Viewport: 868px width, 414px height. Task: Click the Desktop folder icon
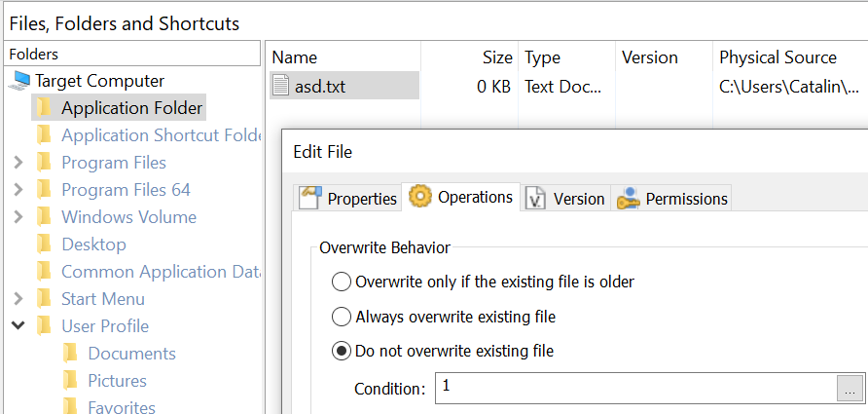pos(44,245)
